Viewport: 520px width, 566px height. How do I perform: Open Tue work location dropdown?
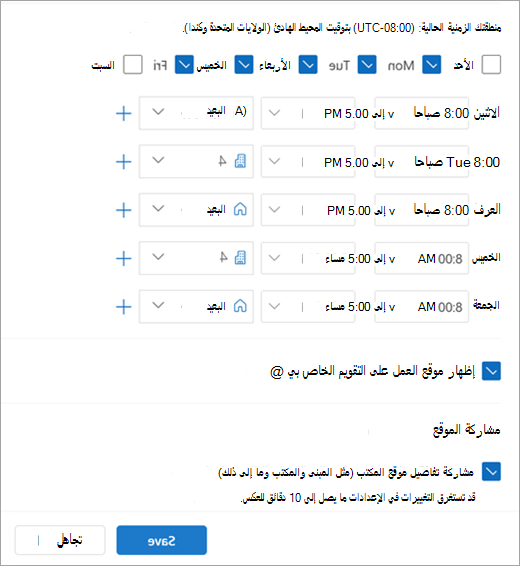pos(196,161)
